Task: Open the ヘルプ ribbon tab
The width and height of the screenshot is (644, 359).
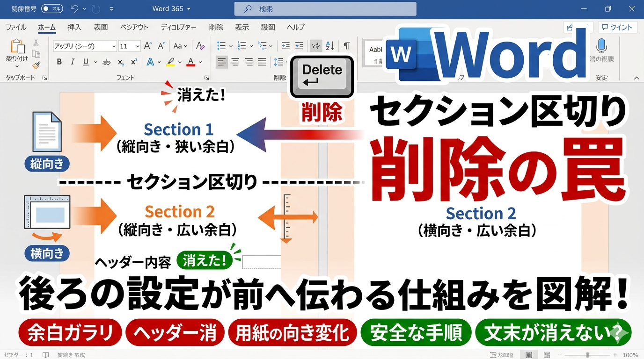Action: tap(296, 27)
